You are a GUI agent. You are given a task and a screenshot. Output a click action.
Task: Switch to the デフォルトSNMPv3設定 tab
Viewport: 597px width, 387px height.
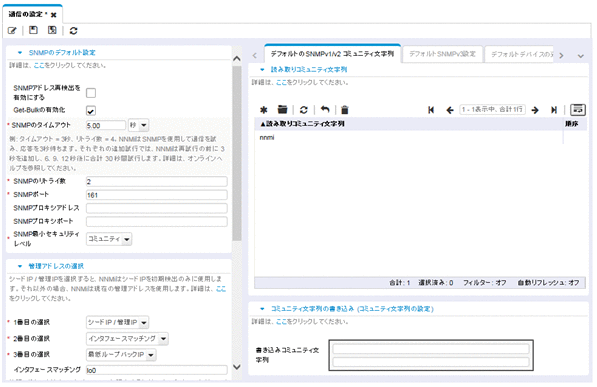point(442,54)
